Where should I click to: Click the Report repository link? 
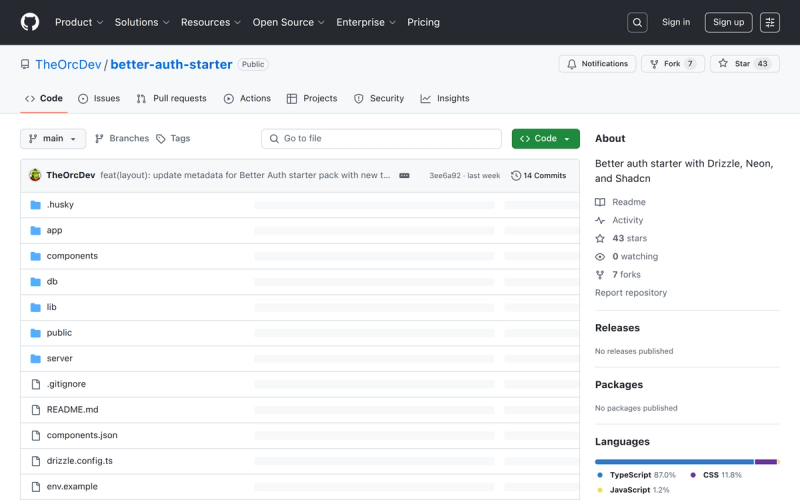point(631,293)
